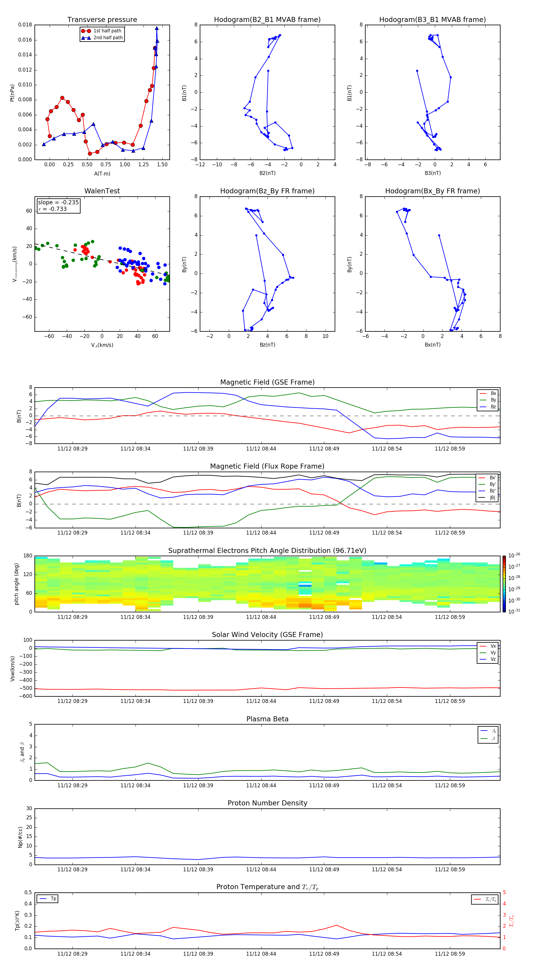Click the Bz' legend entry in Flux Rope plot
Viewport: 535px width, 980px height.
pyautogui.click(x=487, y=491)
